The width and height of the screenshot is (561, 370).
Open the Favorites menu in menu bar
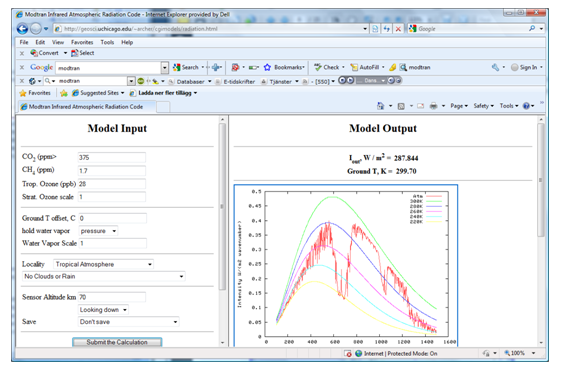pyautogui.click(x=82, y=42)
